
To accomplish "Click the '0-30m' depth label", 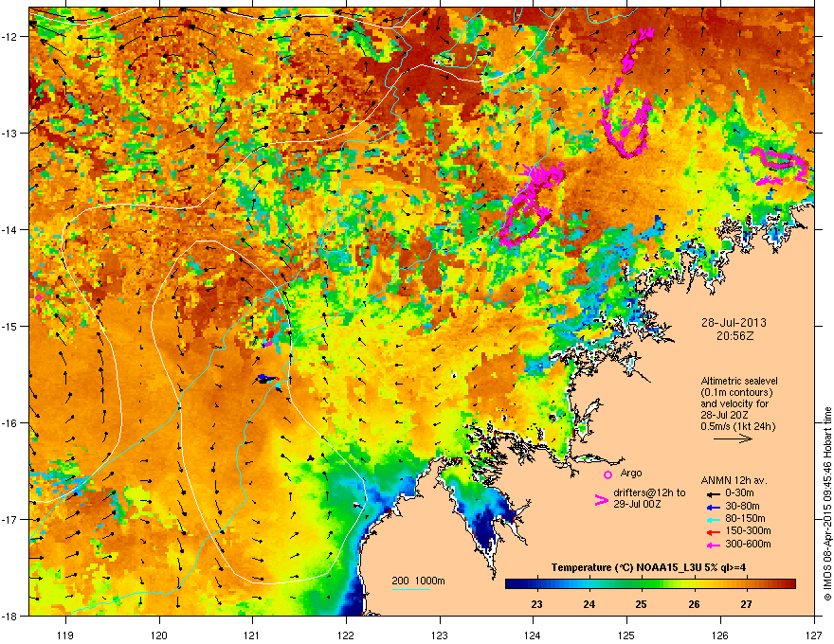I will (739, 493).
